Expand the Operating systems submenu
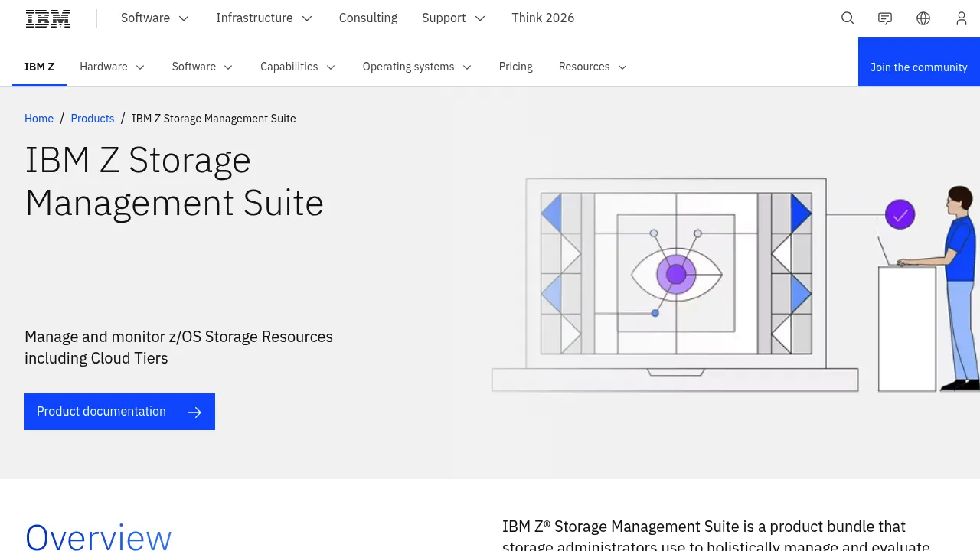980x551 pixels. [x=417, y=67]
